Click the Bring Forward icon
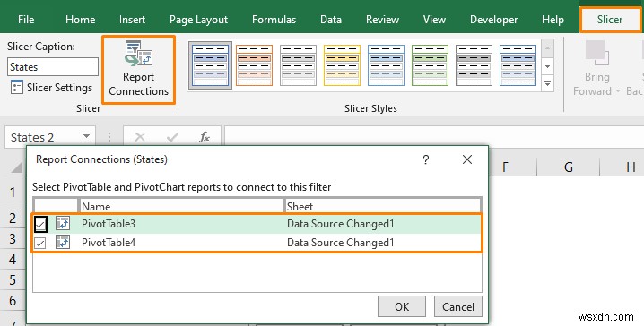 (596, 54)
